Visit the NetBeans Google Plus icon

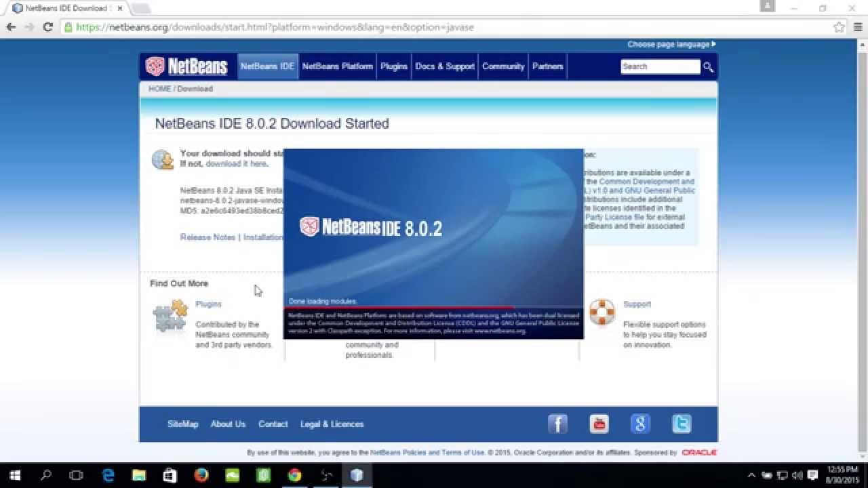(x=640, y=424)
